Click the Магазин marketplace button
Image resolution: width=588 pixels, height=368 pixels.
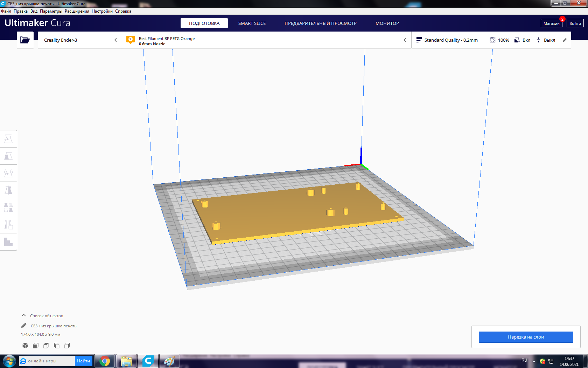pos(551,23)
